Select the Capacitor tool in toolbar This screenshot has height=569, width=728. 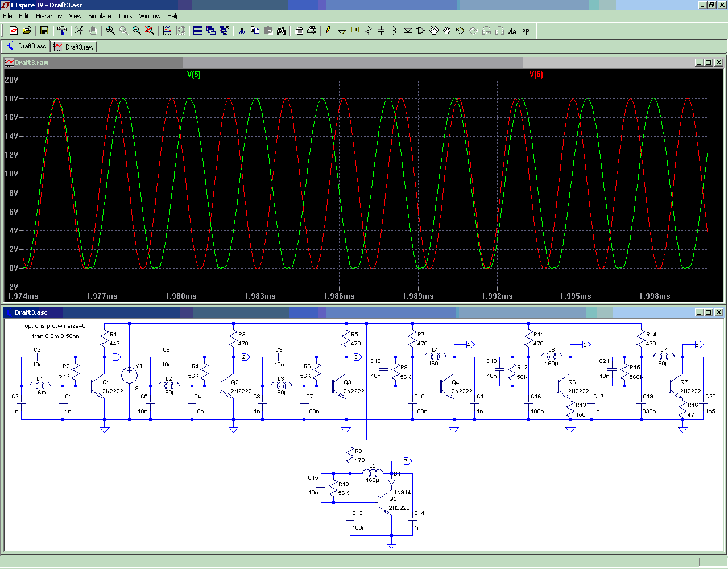(x=381, y=31)
